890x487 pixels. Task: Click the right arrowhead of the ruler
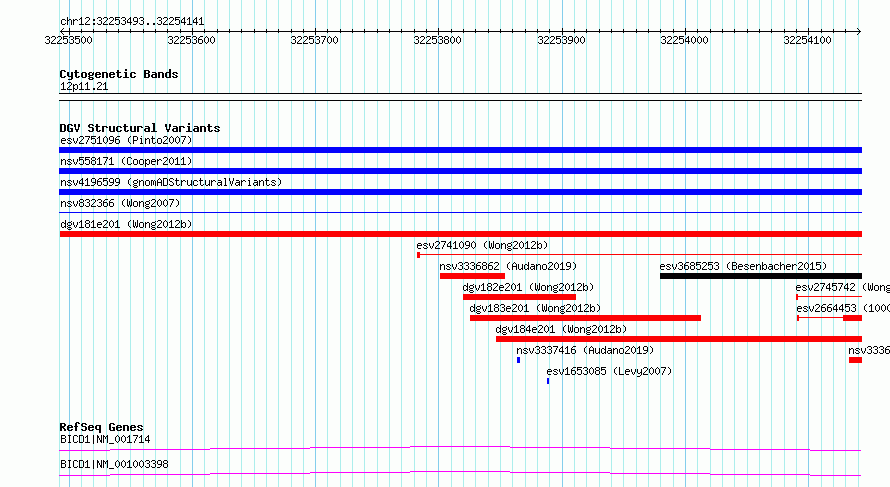(x=859, y=32)
